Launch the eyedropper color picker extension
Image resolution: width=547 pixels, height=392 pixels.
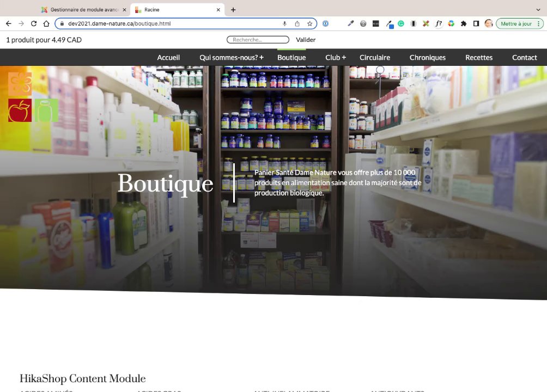coord(351,24)
